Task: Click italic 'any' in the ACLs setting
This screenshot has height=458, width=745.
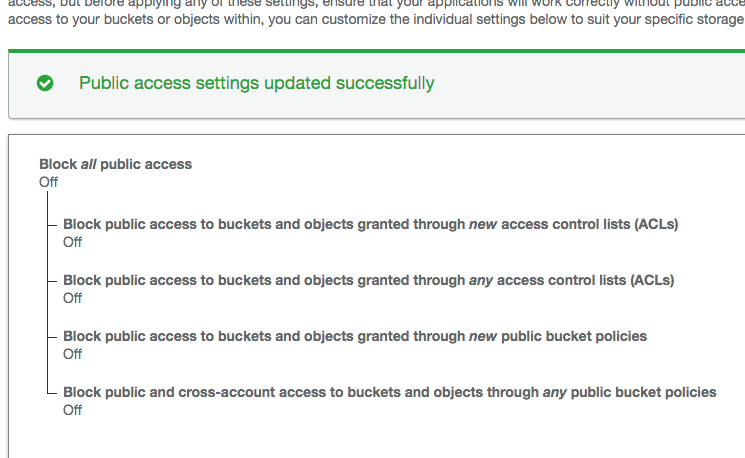Action: pos(481,280)
